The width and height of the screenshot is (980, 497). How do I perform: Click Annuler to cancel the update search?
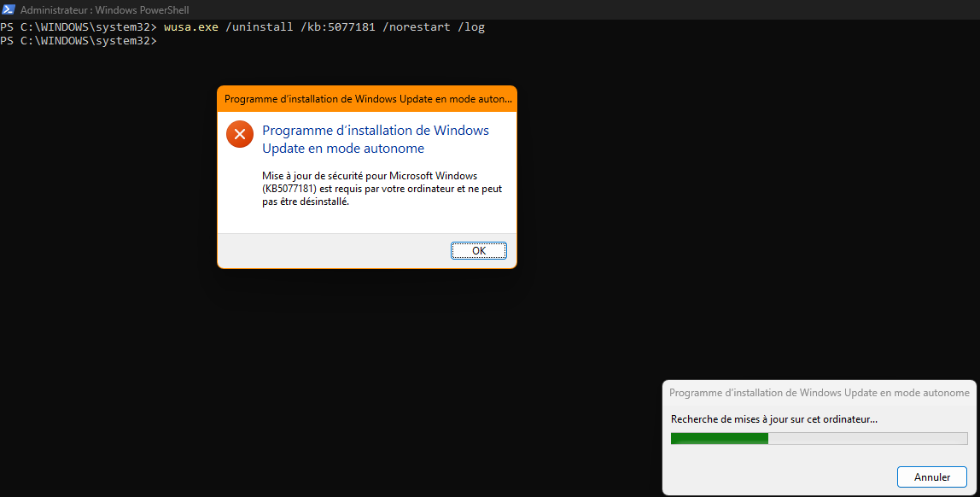(931, 477)
